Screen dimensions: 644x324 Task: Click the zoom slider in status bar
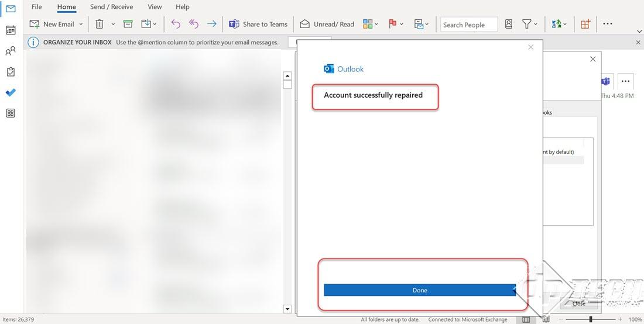point(590,319)
